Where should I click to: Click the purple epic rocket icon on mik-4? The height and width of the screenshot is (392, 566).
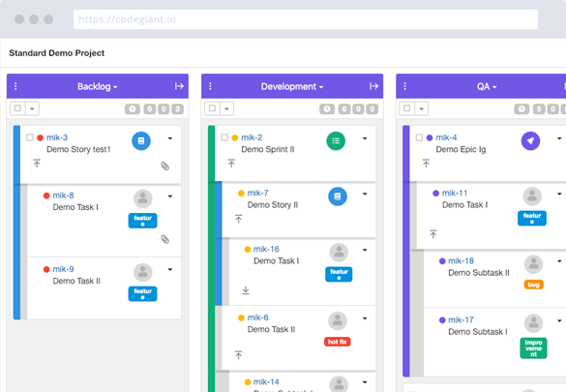coord(530,140)
